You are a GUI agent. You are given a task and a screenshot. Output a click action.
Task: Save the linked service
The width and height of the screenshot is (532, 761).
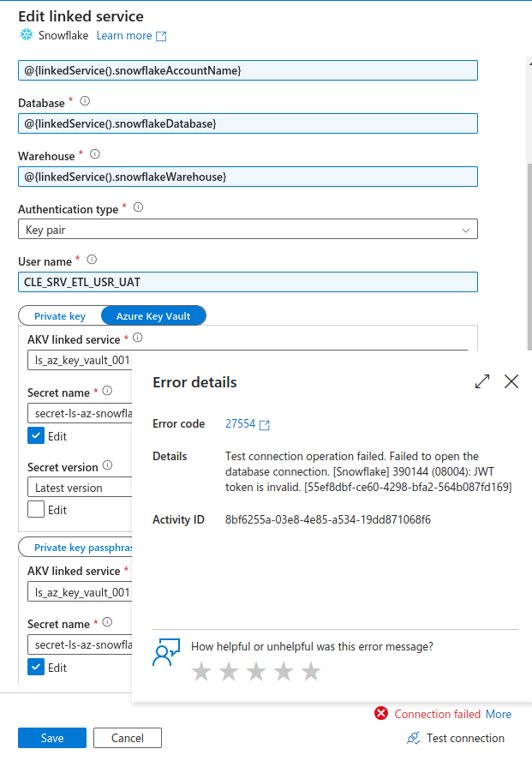coord(52,738)
